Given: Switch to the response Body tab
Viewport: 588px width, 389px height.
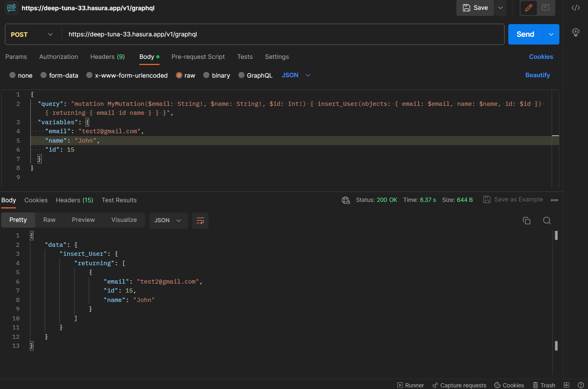Looking at the screenshot, I should (9, 200).
